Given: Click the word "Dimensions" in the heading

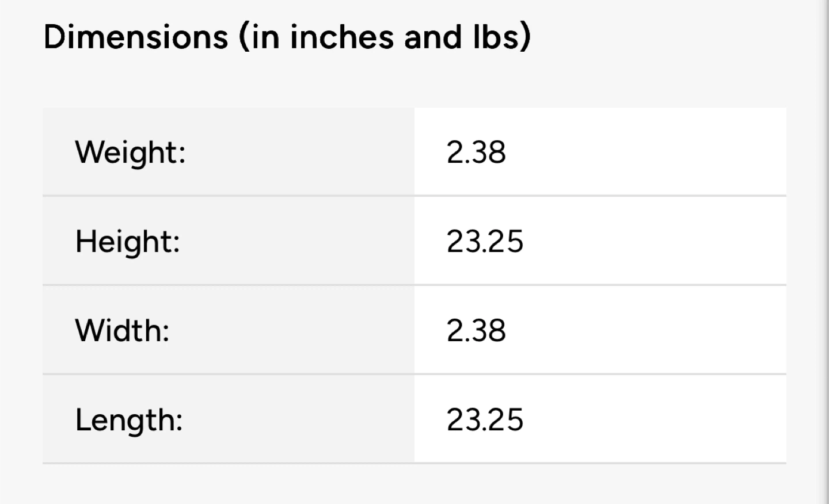Looking at the screenshot, I should (x=136, y=37).
